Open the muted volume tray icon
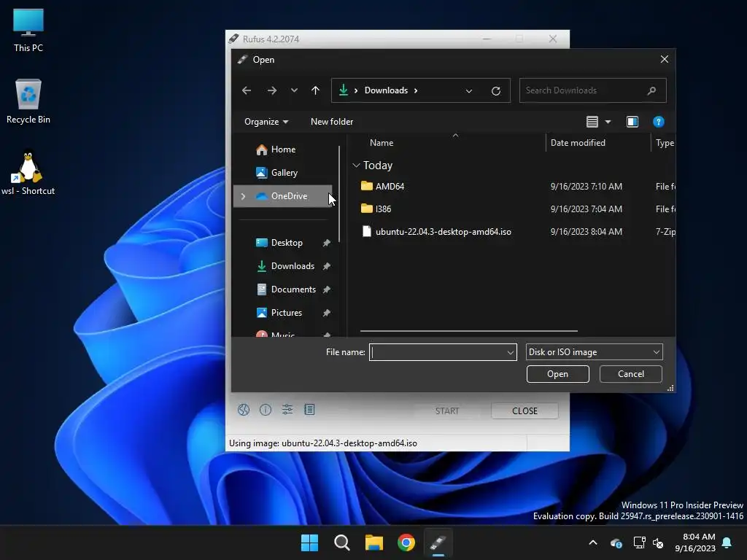Viewport: 747px width, 560px height. click(658, 542)
